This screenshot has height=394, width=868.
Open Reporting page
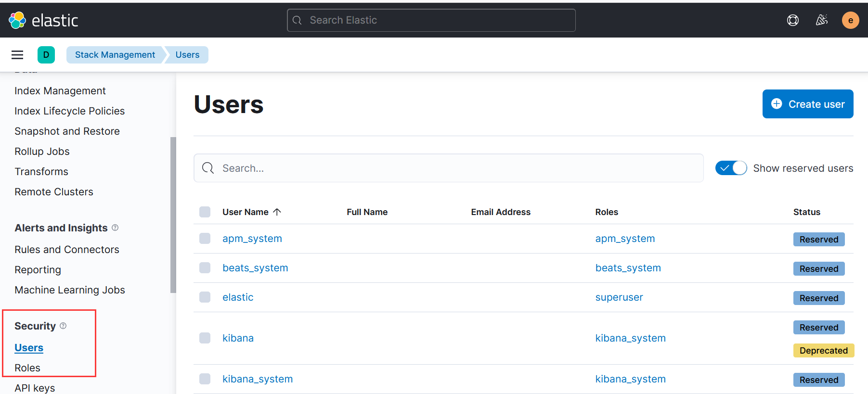click(38, 270)
